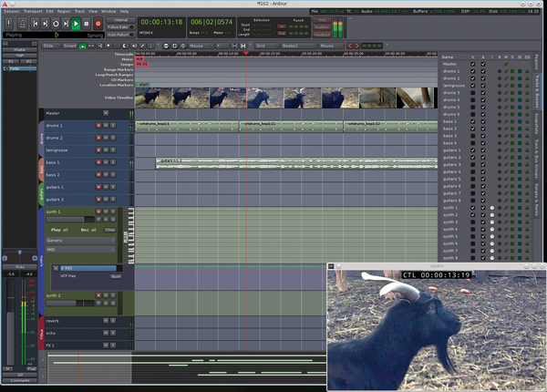This screenshot has width=547, height=392.
Task: Mute the reverb bus
Action: tap(106, 321)
